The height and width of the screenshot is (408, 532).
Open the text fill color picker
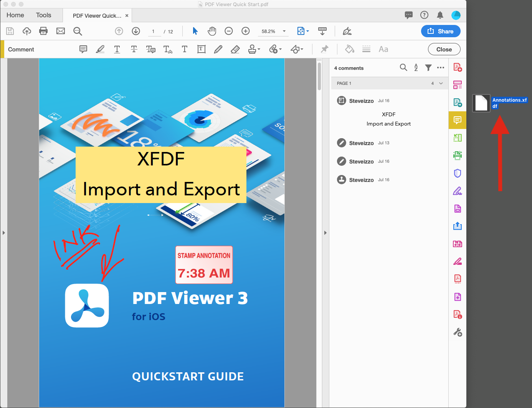[x=349, y=49]
